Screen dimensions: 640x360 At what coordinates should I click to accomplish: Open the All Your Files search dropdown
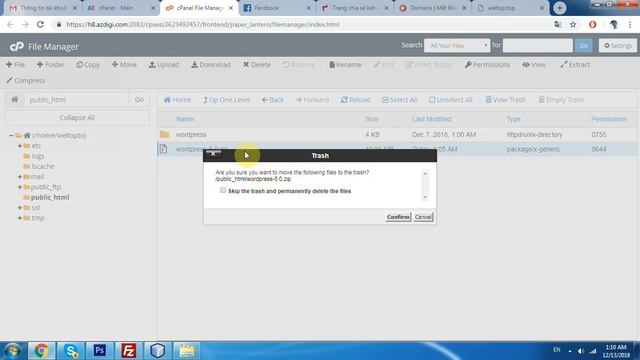(457, 45)
